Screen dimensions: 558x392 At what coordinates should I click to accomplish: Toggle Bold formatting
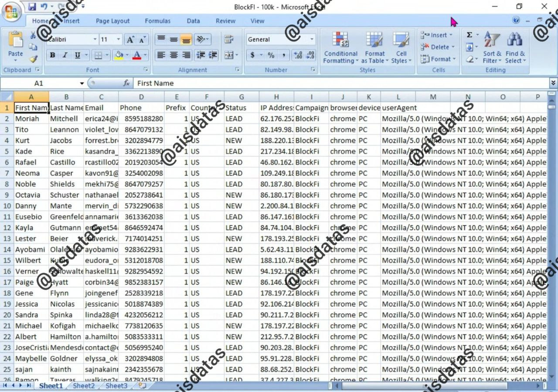[52, 55]
